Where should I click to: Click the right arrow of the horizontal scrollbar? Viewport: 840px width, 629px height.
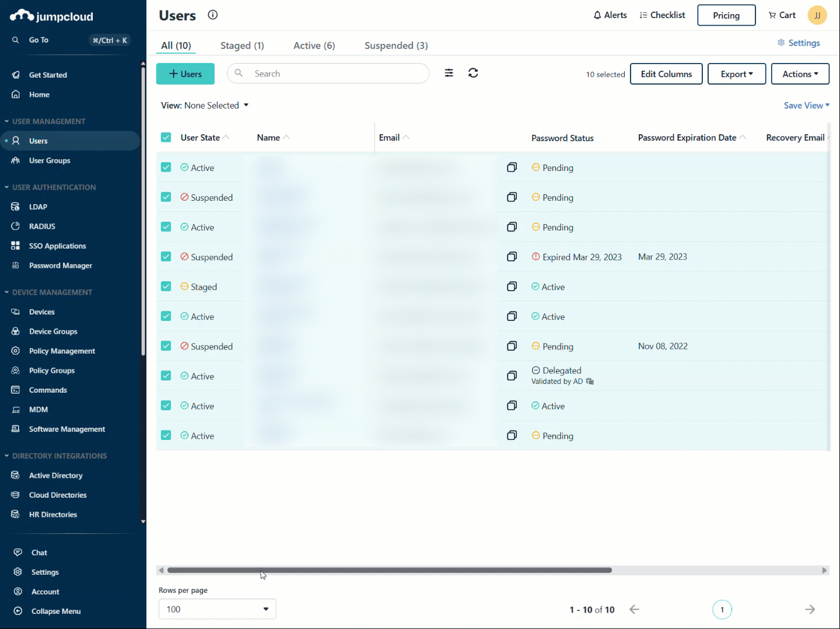click(824, 570)
